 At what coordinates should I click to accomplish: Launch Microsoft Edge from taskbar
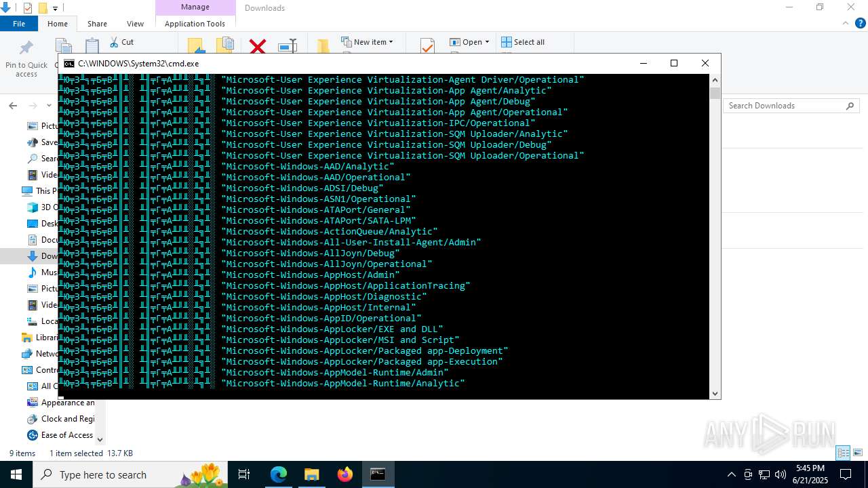click(x=279, y=474)
